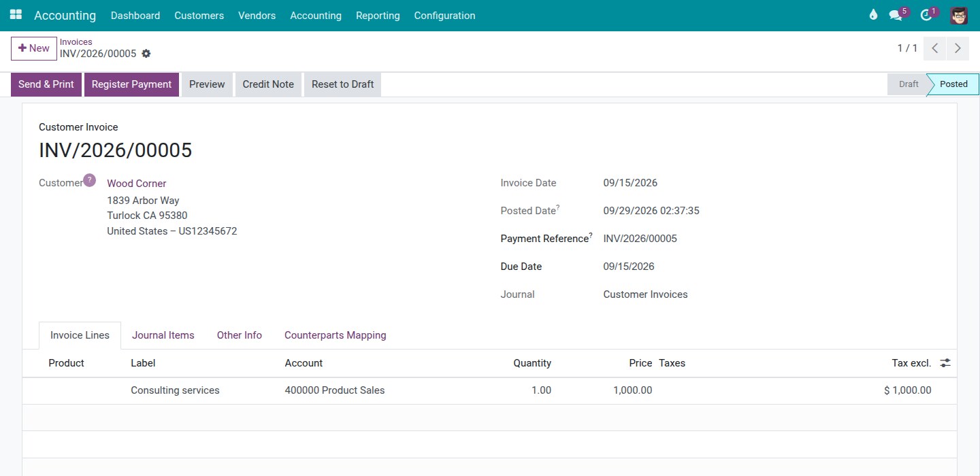980x476 pixels.
Task: Click Reset to Draft button
Action: 343,84
